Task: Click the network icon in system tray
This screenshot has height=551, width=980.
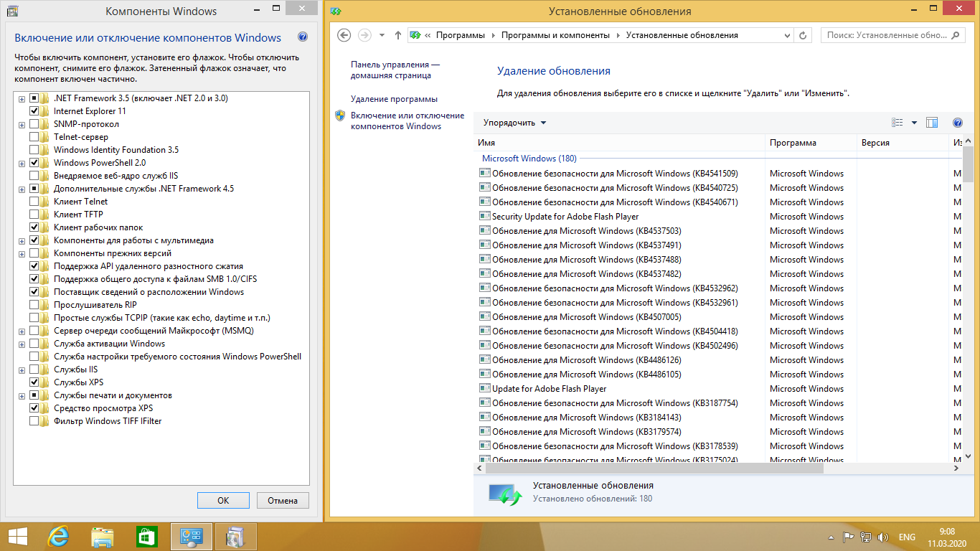Action: point(866,537)
